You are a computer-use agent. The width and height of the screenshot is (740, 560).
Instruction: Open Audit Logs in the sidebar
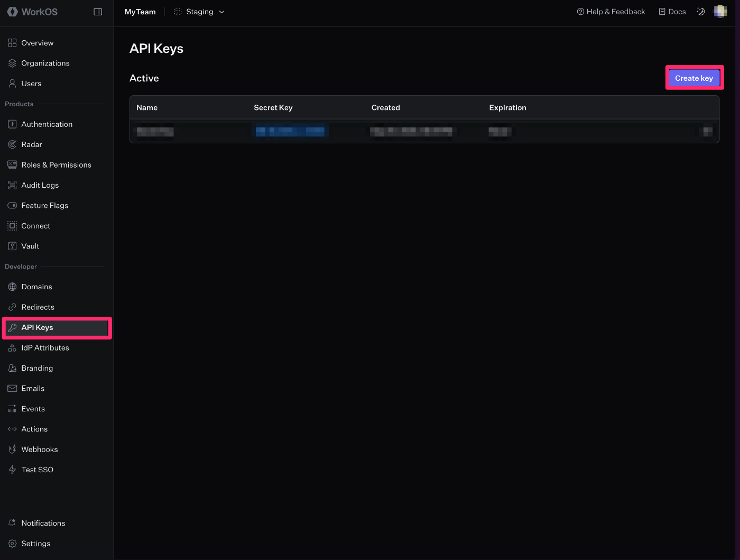coord(40,185)
